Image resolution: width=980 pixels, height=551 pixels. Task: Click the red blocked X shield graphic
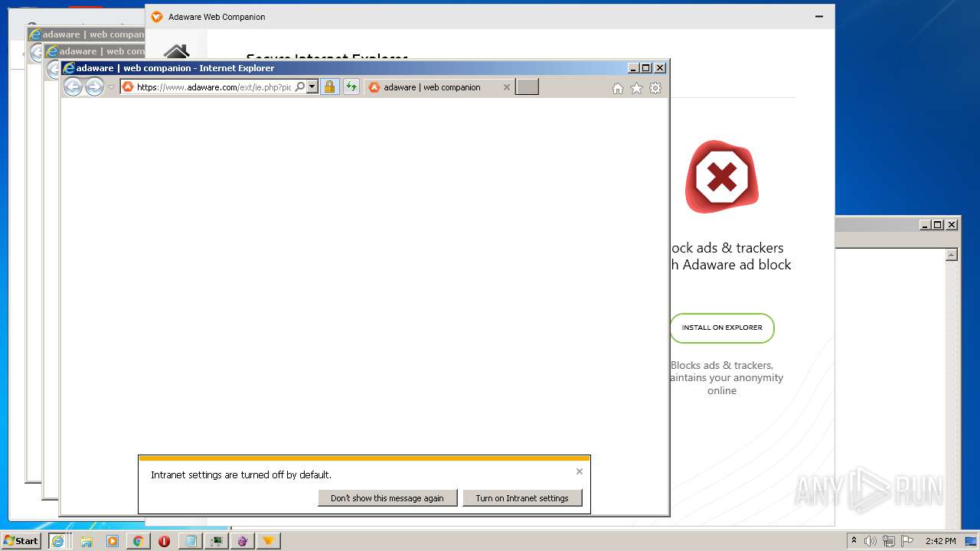[721, 177]
